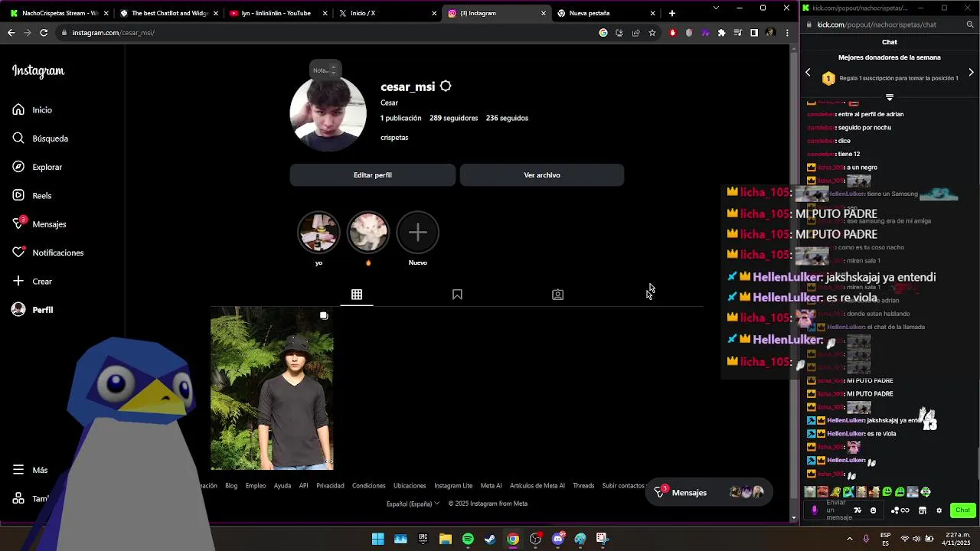Click the share page icon in address bar
This screenshot has width=980, height=551.
[635, 33]
